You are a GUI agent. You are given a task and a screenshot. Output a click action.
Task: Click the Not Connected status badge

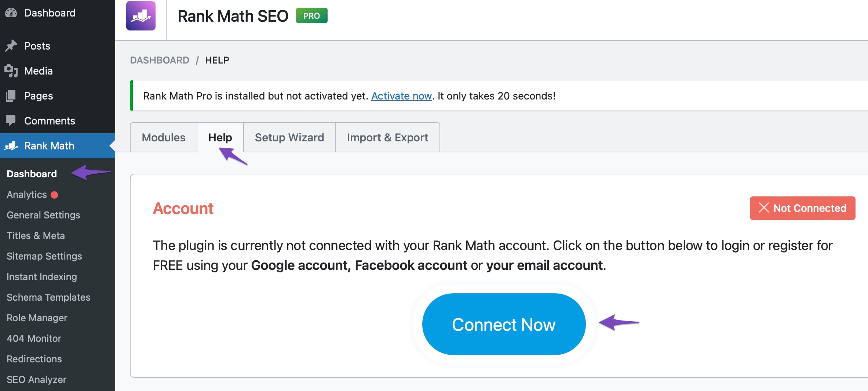(802, 208)
